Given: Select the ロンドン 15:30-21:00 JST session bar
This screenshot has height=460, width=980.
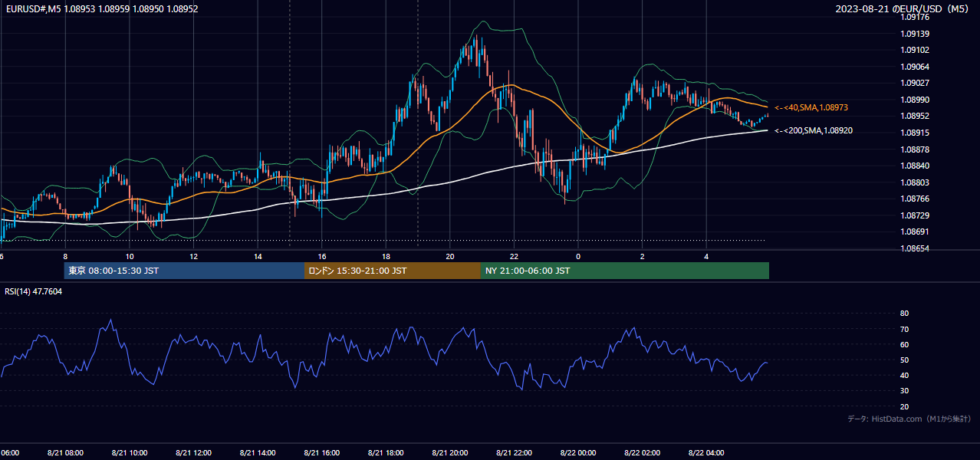Looking at the screenshot, I should [393, 271].
